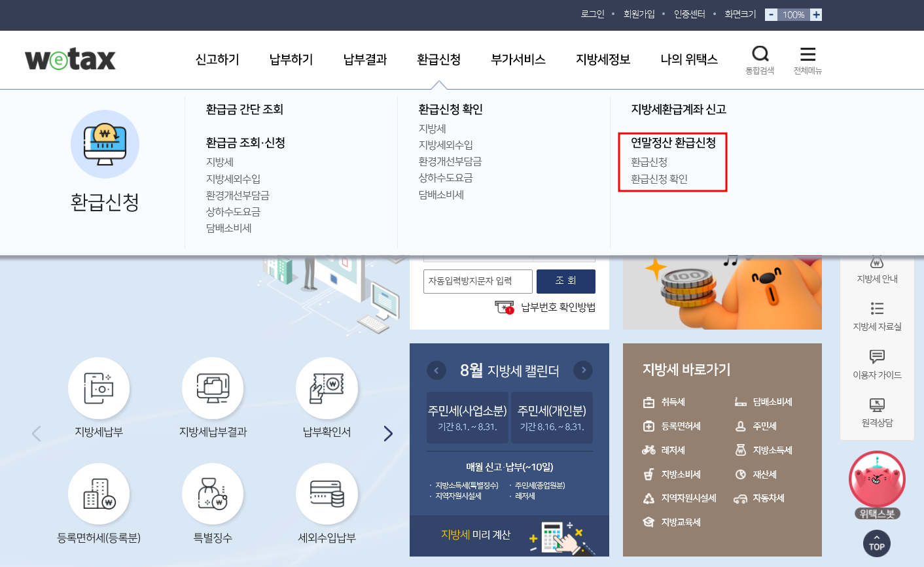Click the 납부확인서 round icon
Viewport: 924px width, 567px height.
click(x=327, y=388)
